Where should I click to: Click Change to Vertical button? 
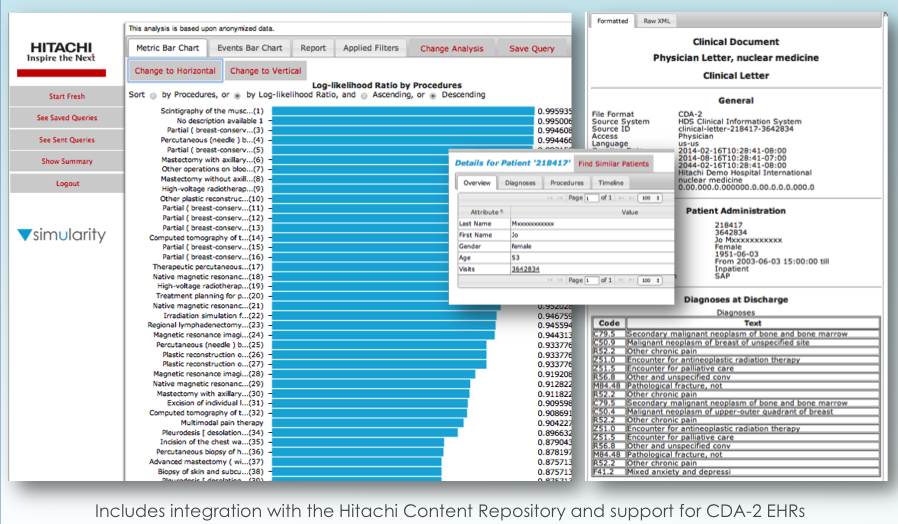[x=265, y=70]
